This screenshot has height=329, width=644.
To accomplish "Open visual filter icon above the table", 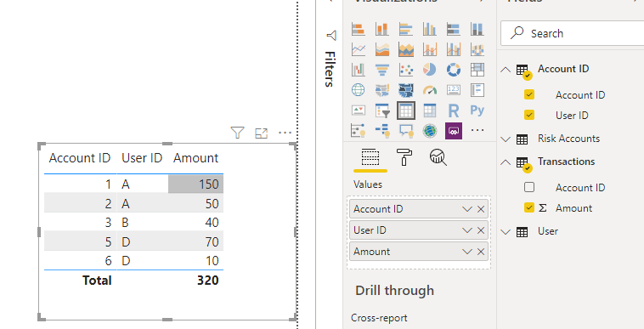I will (x=237, y=133).
